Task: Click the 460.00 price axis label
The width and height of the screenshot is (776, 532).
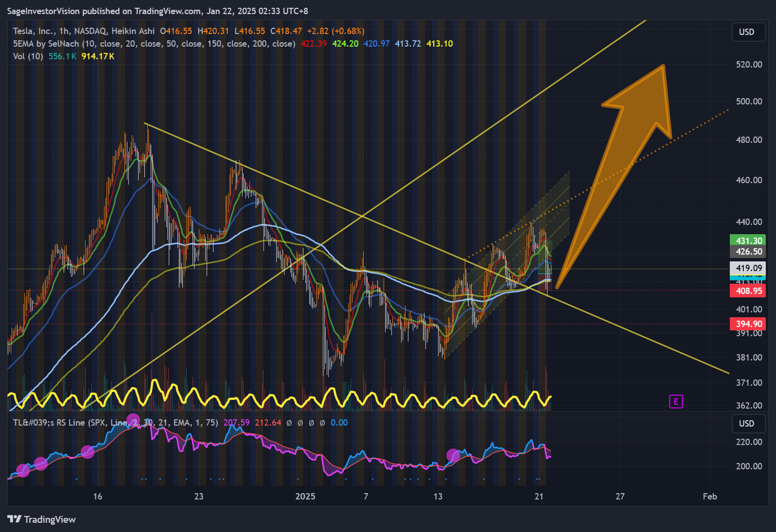Action: click(x=749, y=180)
